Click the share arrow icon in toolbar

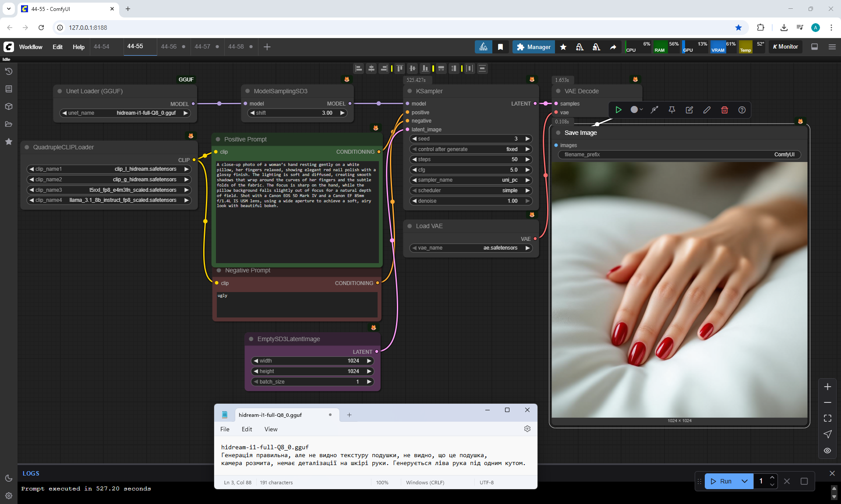(x=613, y=47)
